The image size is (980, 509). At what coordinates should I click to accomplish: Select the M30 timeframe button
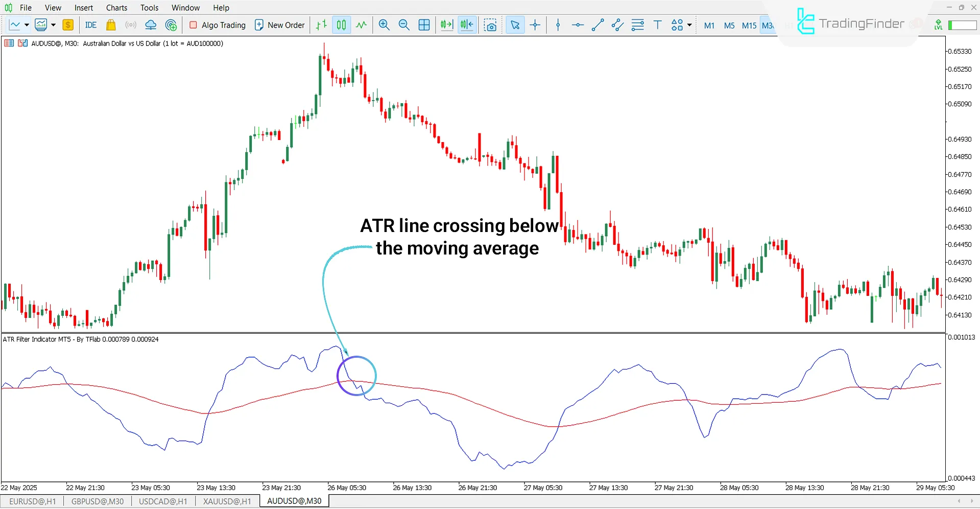[x=768, y=26]
